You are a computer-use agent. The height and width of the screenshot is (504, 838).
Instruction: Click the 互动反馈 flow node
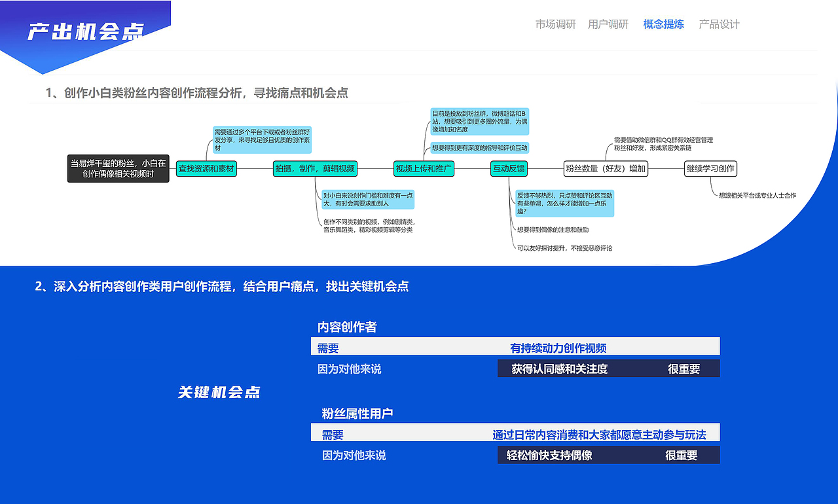(508, 168)
